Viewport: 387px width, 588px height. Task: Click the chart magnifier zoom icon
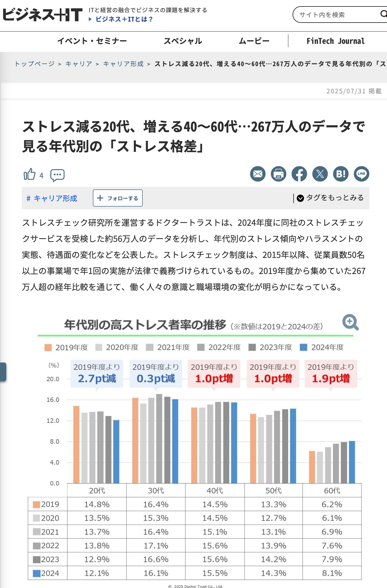[x=350, y=322]
